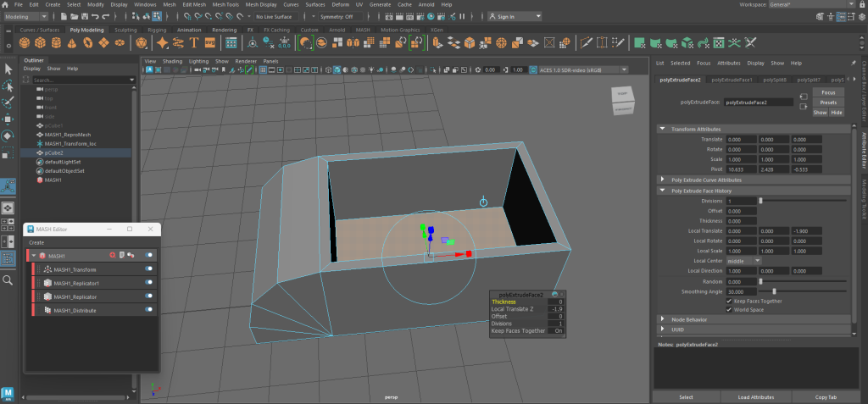Uncheck Keep Faces Together checkbox
This screenshot has height=404, width=868.
(x=730, y=301)
